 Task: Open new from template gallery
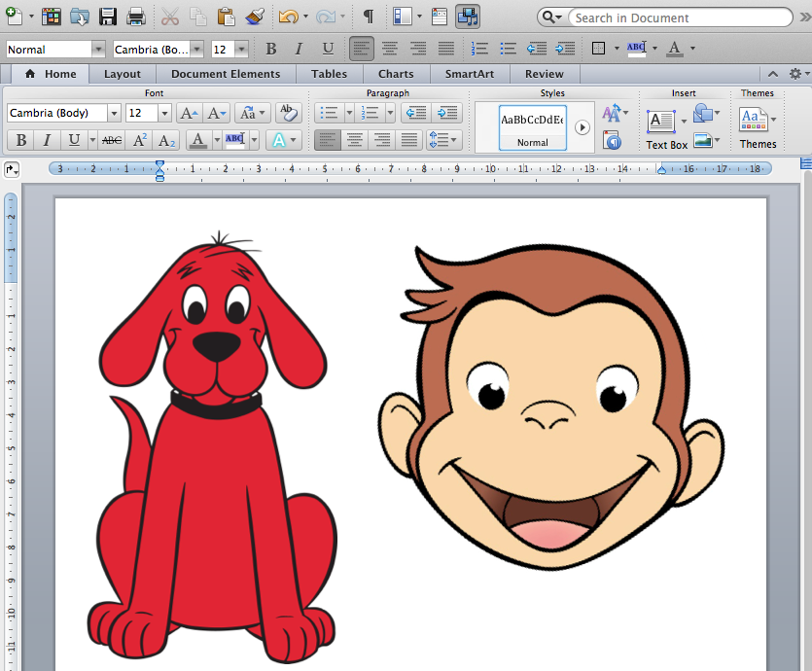pyautogui.click(x=51, y=17)
